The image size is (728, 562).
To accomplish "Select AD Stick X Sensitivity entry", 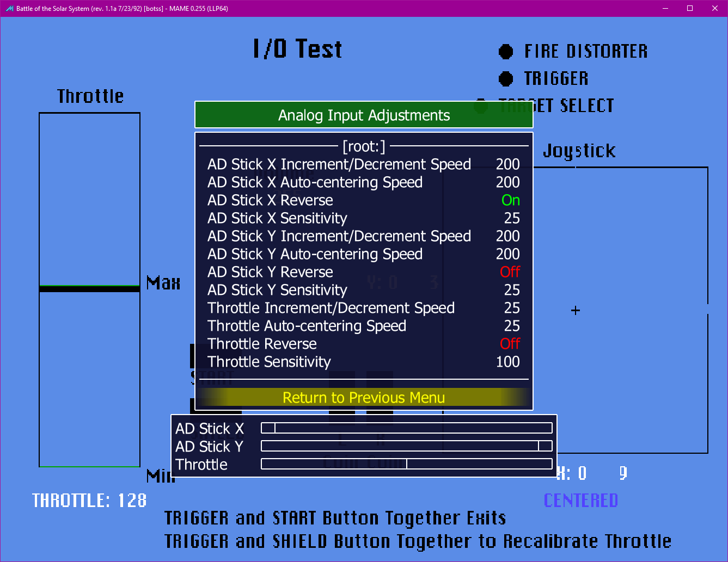I will tap(277, 218).
